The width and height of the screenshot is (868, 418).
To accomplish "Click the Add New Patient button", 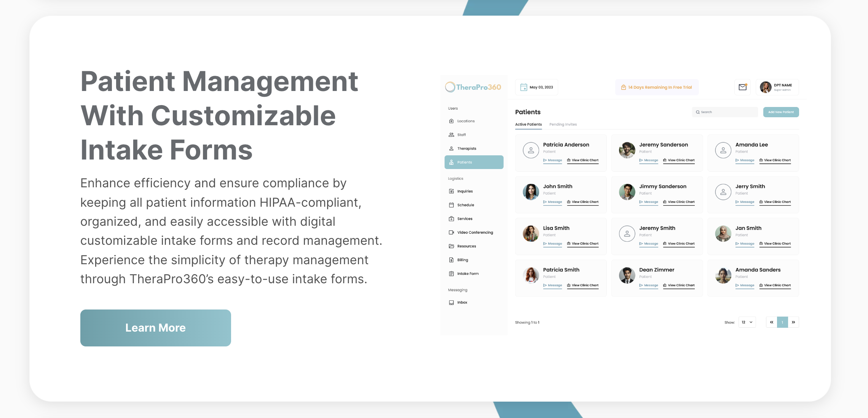I will click(781, 112).
